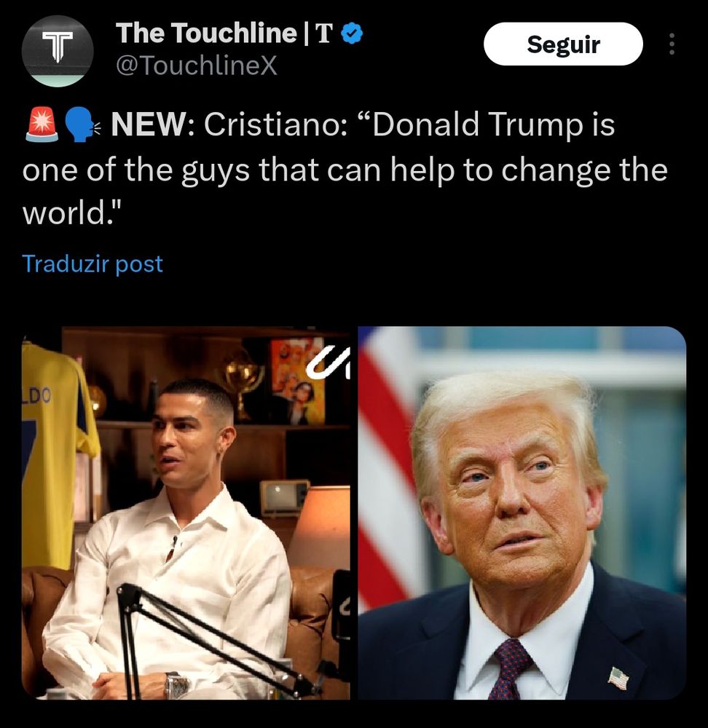Open The Touchline profile avatar
708x728 pixels.
(58, 51)
